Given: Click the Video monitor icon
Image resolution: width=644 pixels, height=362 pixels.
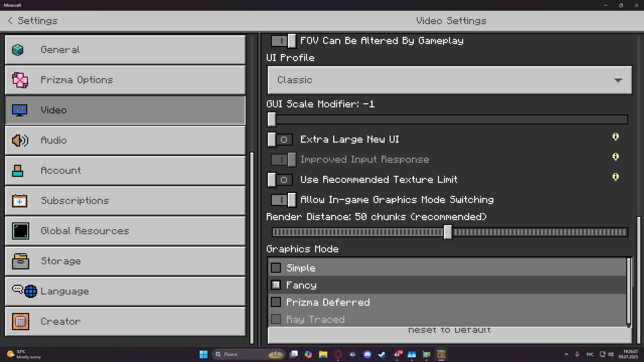Looking at the screenshot, I should click(20, 110).
